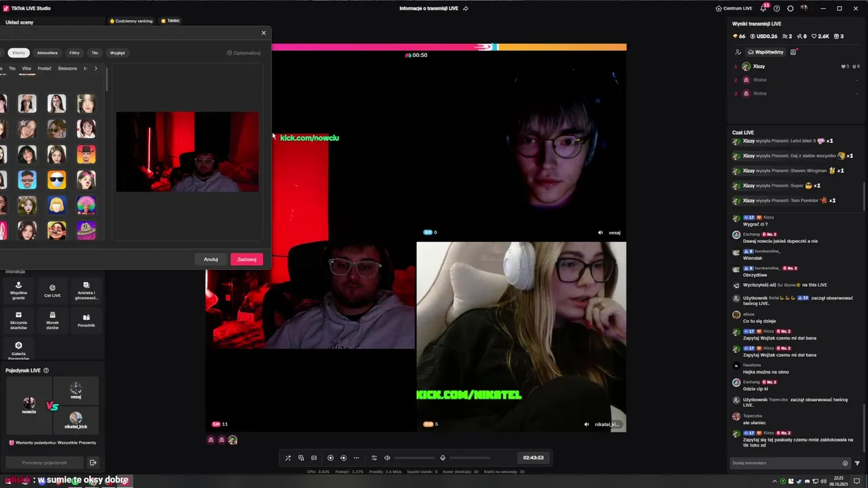Choose the bearded man with sunglasses effect
The width and height of the screenshot is (868, 488).
pos(27,180)
